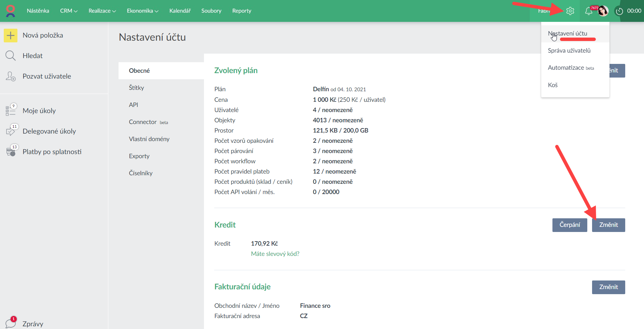Click the yellow plus Nová položka icon
Screen dimensions: 644x329
pyautogui.click(x=11, y=35)
